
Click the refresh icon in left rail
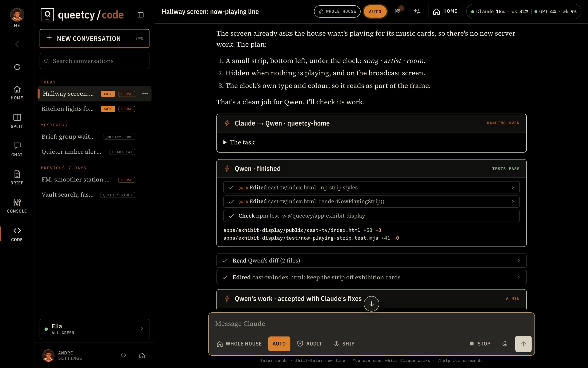pos(17,67)
